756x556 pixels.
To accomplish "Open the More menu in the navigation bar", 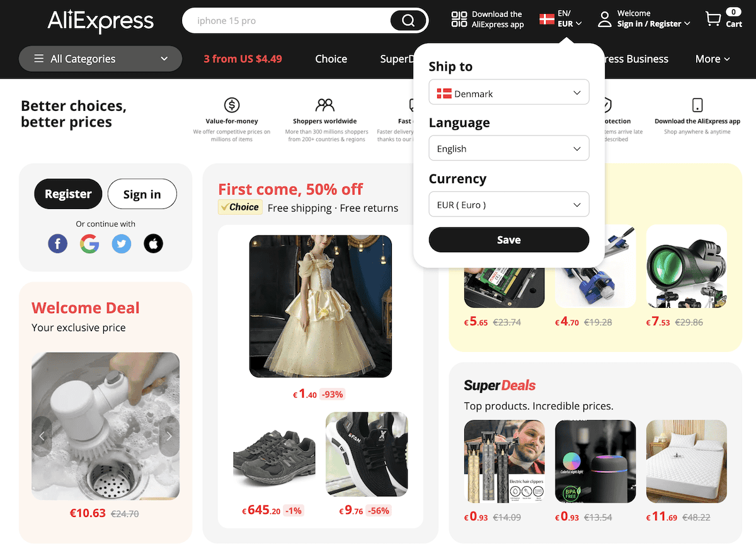I will [x=712, y=59].
